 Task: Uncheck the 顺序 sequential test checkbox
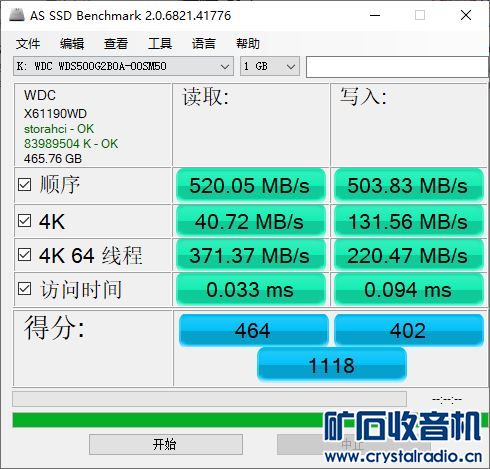pyautogui.click(x=25, y=184)
